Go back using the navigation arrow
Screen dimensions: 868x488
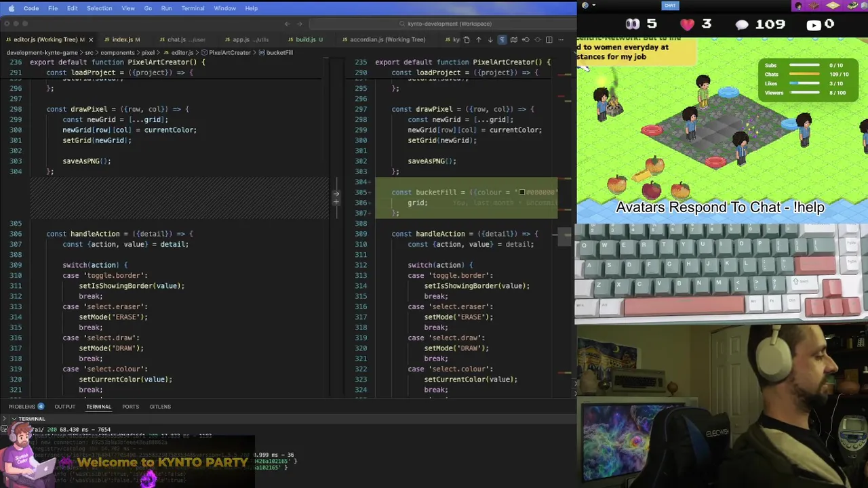pyautogui.click(x=287, y=24)
